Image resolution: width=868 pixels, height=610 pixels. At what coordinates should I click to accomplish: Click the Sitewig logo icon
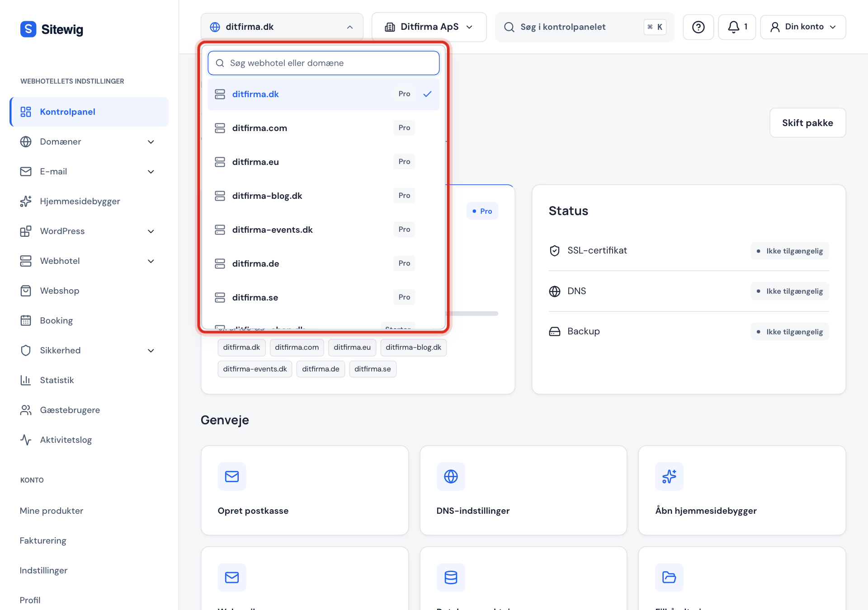click(x=28, y=29)
